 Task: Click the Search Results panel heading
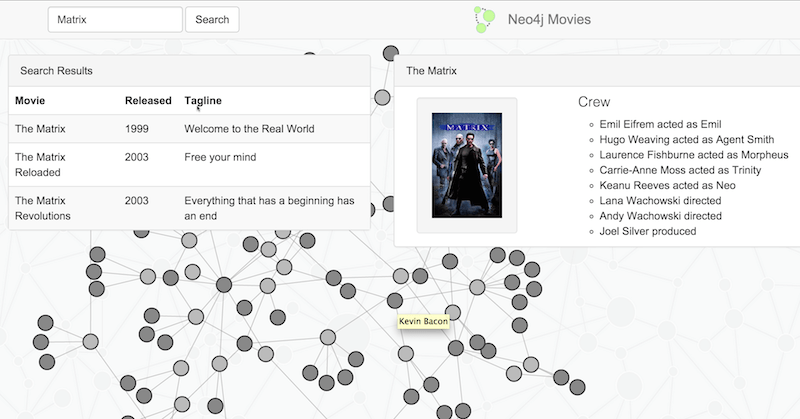pyautogui.click(x=57, y=71)
